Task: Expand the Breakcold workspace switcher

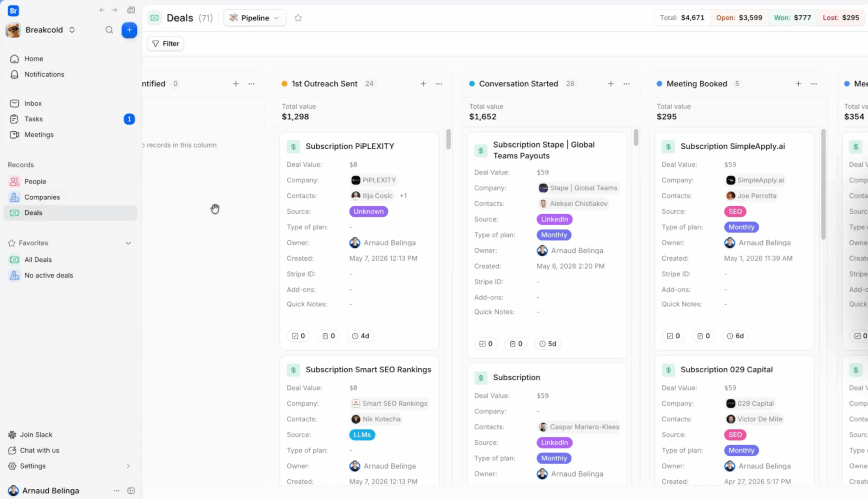Action: [72, 30]
